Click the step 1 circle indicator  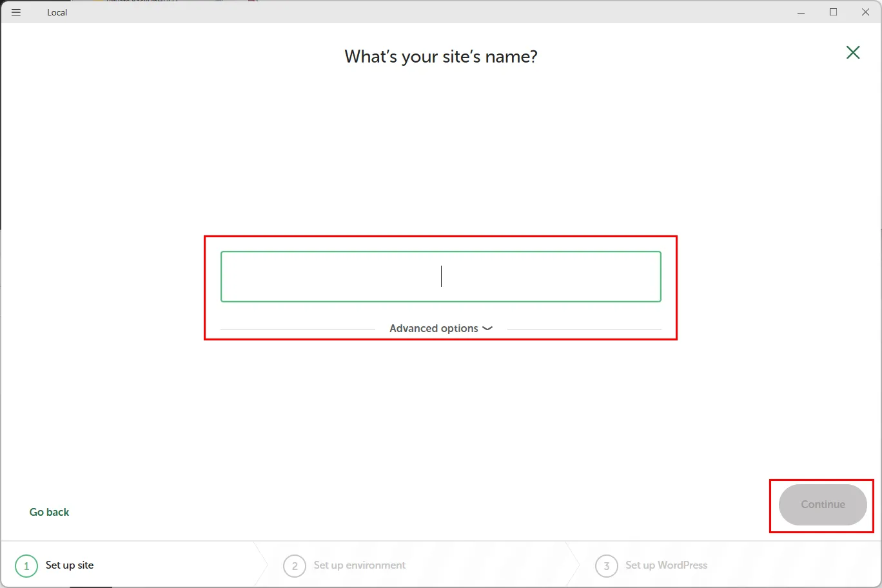pyautogui.click(x=26, y=566)
